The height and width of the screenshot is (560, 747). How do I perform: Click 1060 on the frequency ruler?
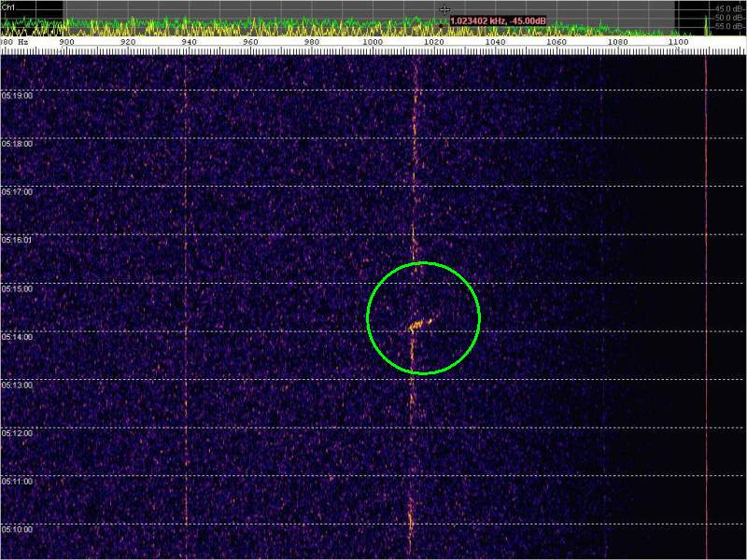point(557,42)
